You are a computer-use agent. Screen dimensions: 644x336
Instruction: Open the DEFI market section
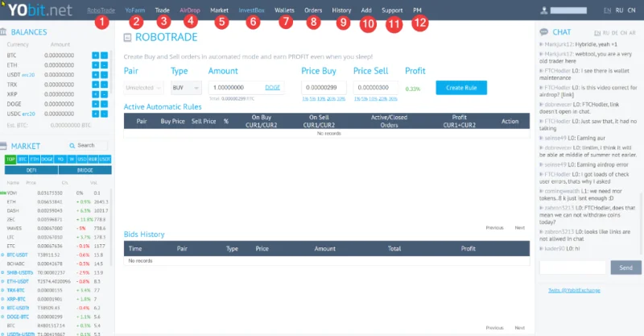(x=31, y=170)
